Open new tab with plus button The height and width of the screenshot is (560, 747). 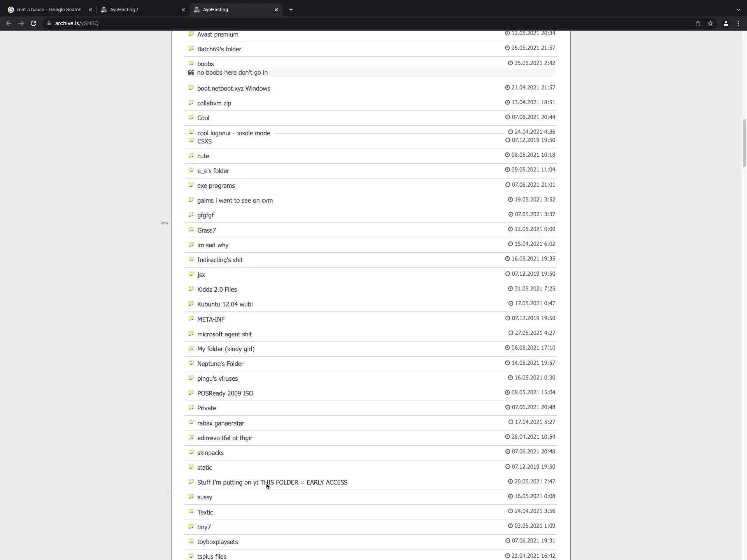[291, 10]
